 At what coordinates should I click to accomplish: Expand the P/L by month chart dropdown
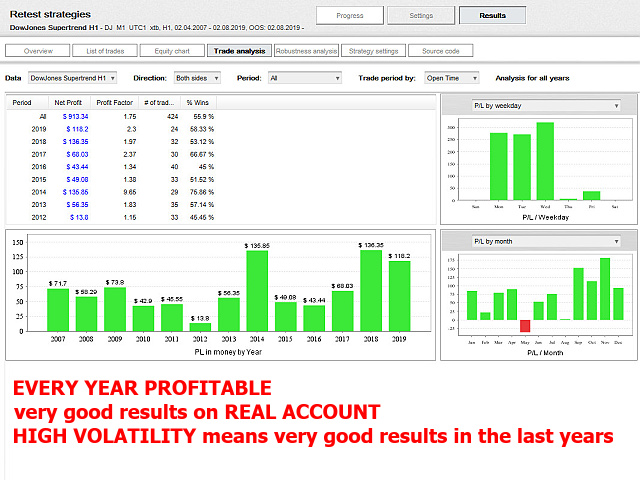click(x=546, y=242)
